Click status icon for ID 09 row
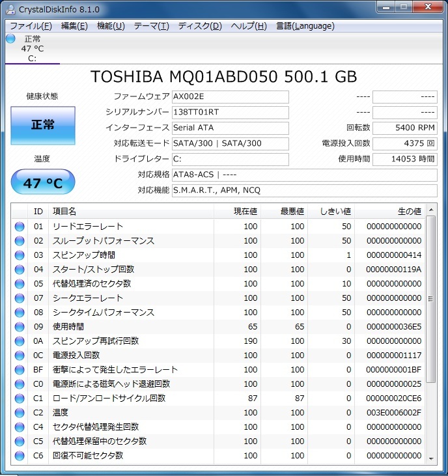 [x=20, y=327]
